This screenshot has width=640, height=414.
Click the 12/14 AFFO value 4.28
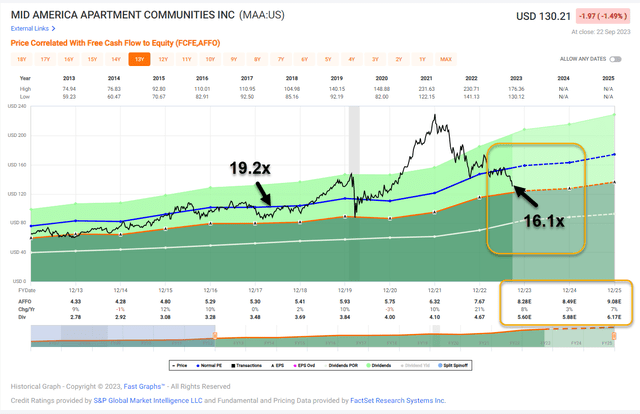pyautogui.click(x=120, y=301)
